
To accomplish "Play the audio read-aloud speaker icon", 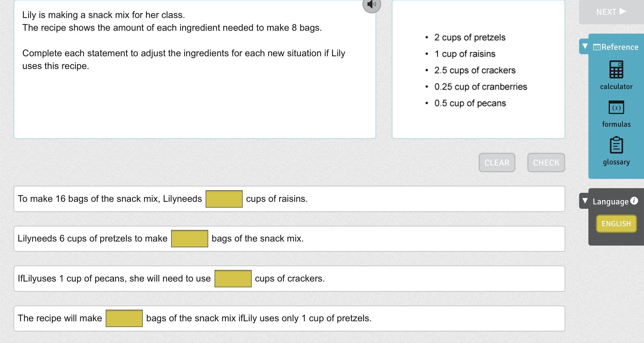I will [372, 5].
